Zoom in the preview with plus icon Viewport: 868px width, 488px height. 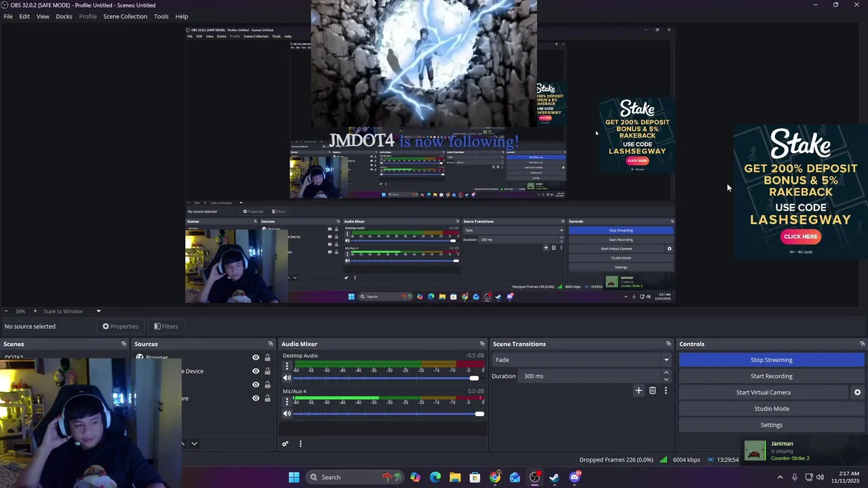click(35, 311)
